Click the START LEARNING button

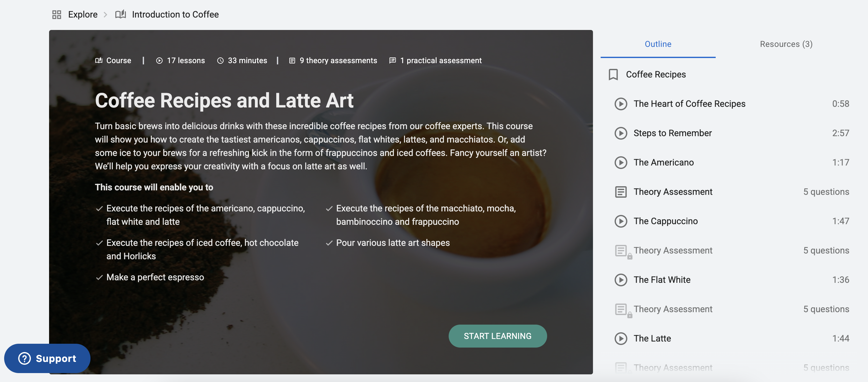coord(497,336)
